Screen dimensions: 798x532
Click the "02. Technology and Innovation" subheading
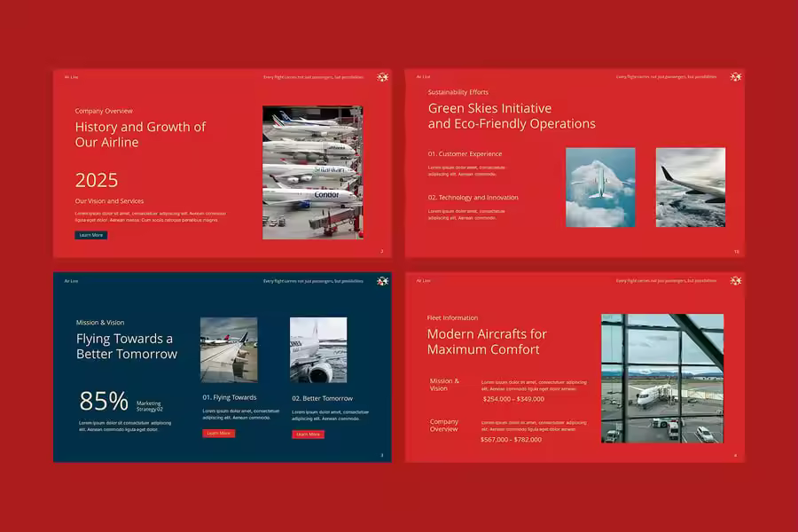(x=473, y=198)
